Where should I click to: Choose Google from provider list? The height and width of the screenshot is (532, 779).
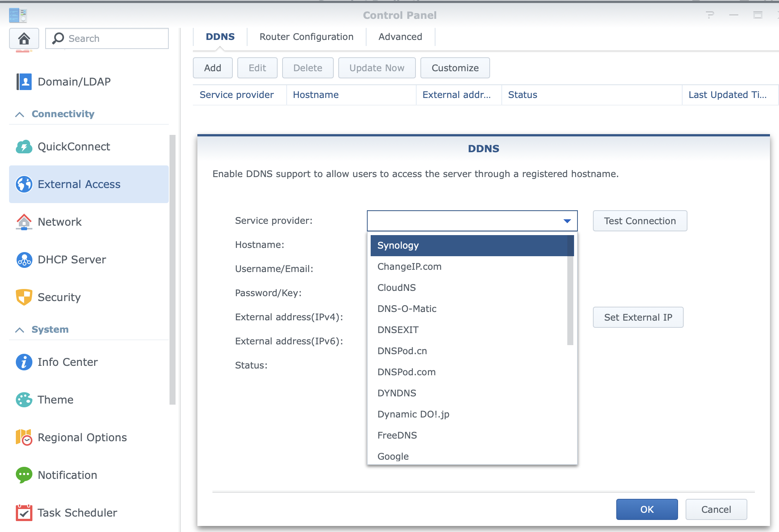(469, 456)
